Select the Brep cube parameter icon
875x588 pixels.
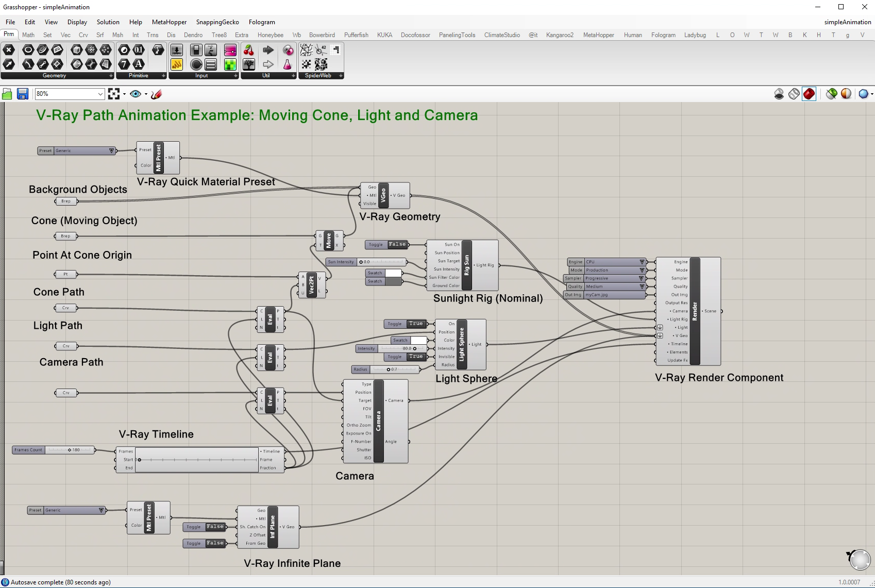77,50
